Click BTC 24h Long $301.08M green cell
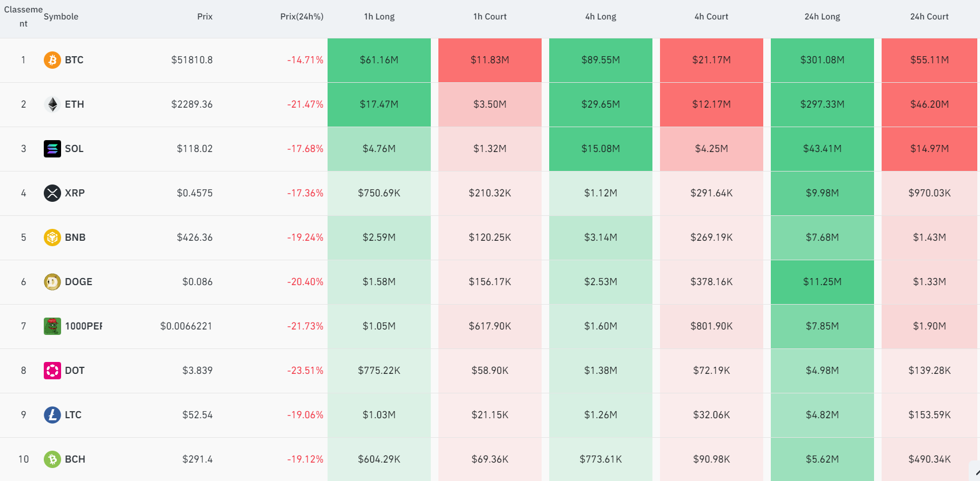 (822, 60)
